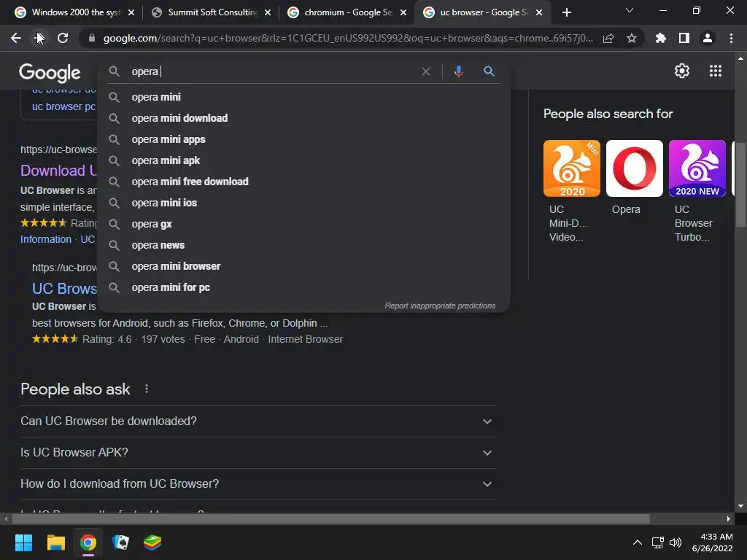Open the Chrome three-dot menu
The height and width of the screenshot is (560, 747).
tap(731, 38)
